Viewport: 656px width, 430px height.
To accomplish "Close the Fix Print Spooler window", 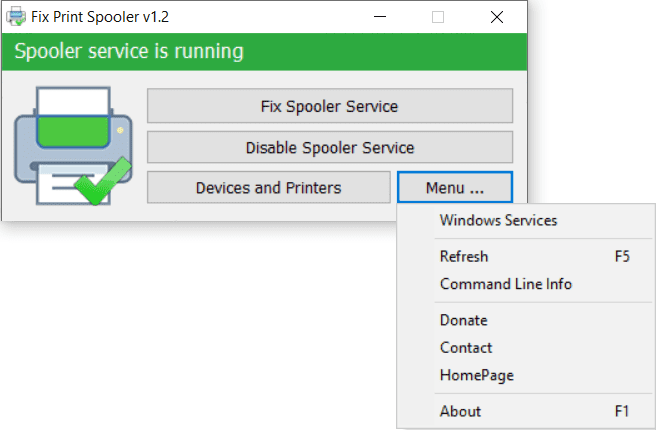I will 497,17.
